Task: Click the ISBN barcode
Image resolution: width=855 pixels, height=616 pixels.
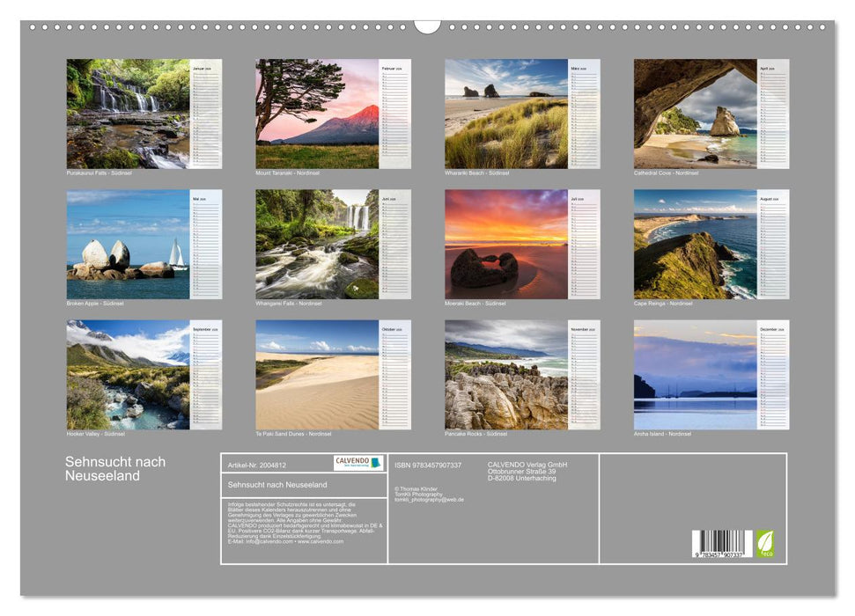Action: coord(721,544)
